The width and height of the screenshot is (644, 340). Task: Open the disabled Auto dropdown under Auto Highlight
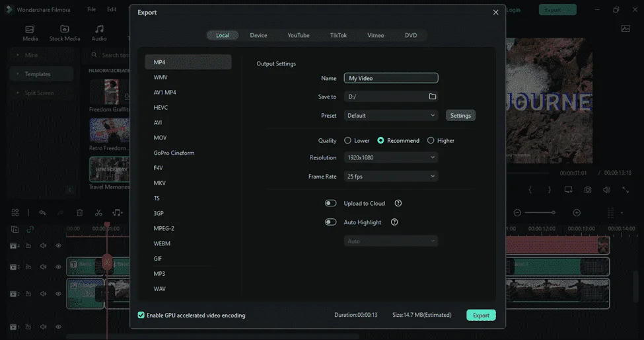pos(391,241)
